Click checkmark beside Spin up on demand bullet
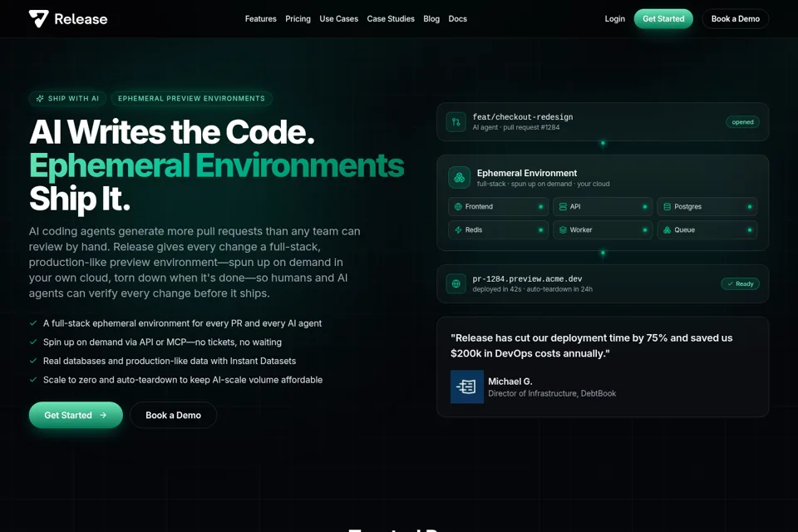This screenshot has height=532, width=798. (33, 342)
